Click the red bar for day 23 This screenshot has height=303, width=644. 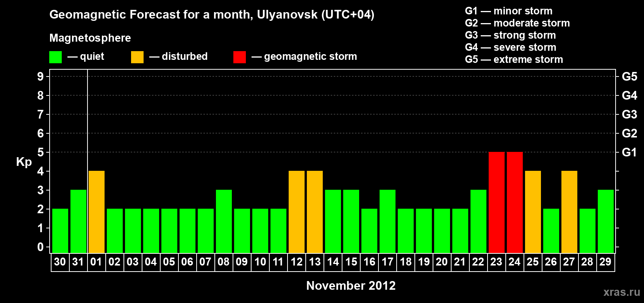[x=496, y=202]
